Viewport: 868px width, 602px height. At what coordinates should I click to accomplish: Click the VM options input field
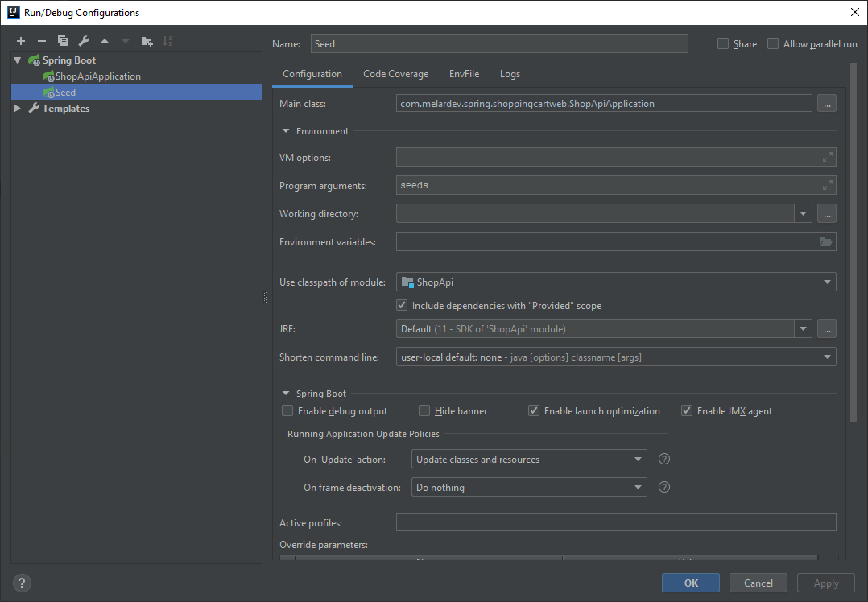click(615, 157)
